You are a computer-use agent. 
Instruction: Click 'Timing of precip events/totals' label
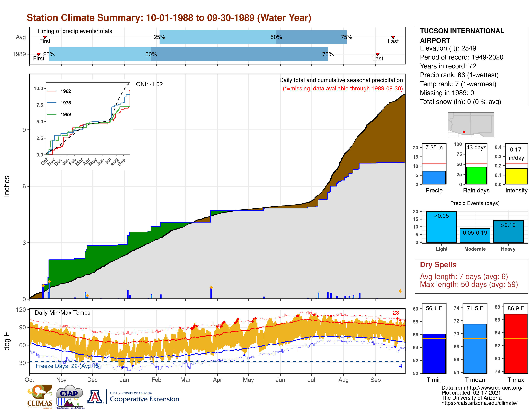pyautogui.click(x=74, y=31)
